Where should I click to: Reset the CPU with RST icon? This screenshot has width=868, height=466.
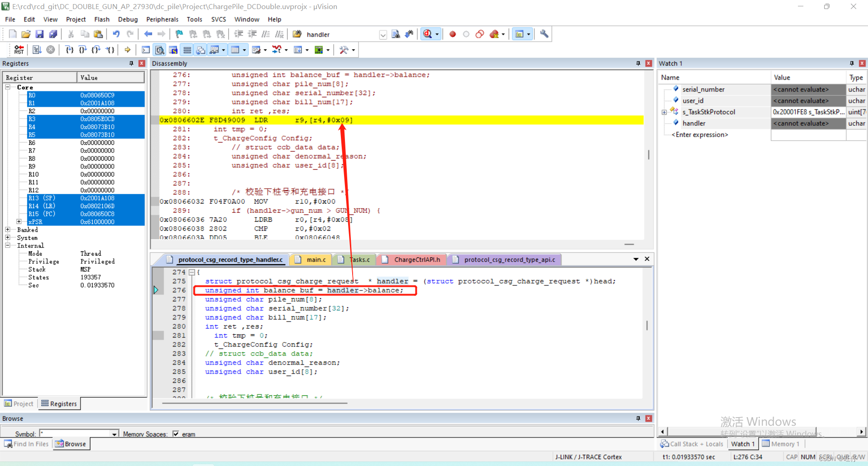point(19,50)
